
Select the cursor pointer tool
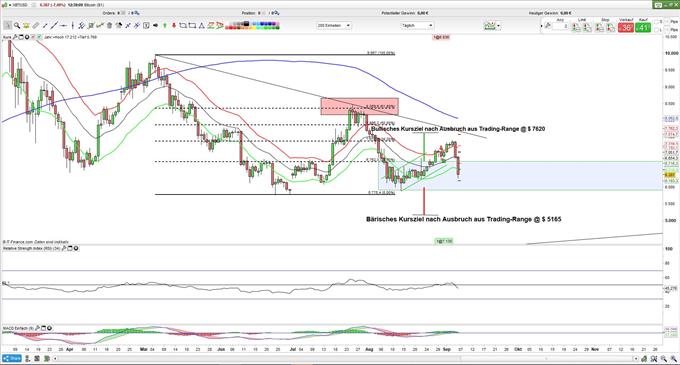(x=7, y=26)
